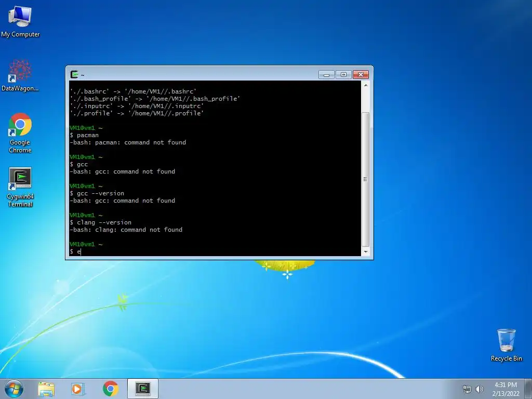Open the volume speaker tray icon
532x399 pixels.
coord(480,389)
